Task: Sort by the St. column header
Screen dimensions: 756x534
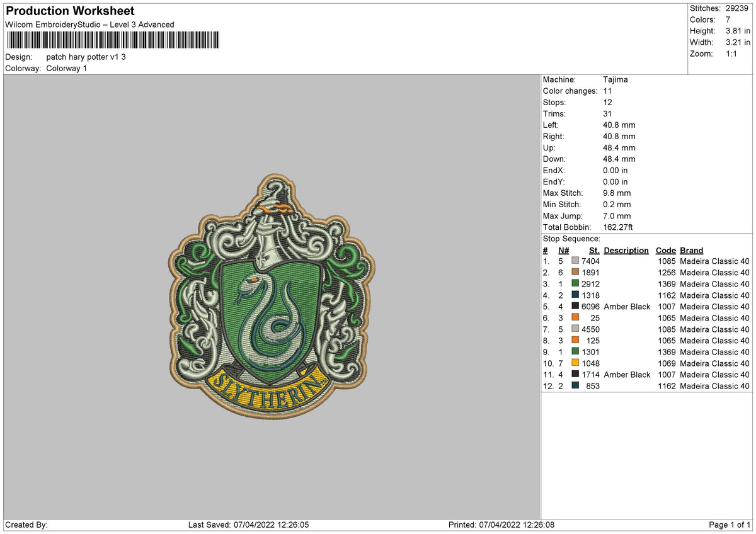Action: pyautogui.click(x=593, y=250)
